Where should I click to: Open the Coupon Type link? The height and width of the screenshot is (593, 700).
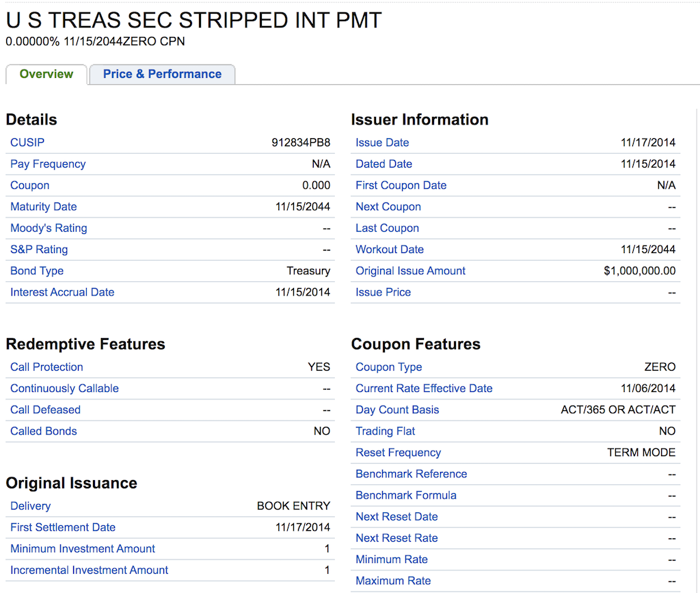pyautogui.click(x=388, y=367)
